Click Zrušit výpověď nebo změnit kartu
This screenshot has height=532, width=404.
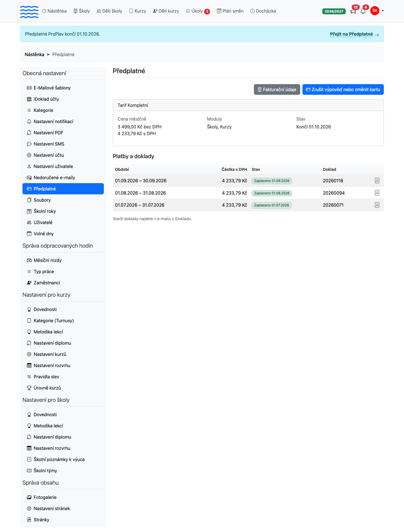(343, 89)
